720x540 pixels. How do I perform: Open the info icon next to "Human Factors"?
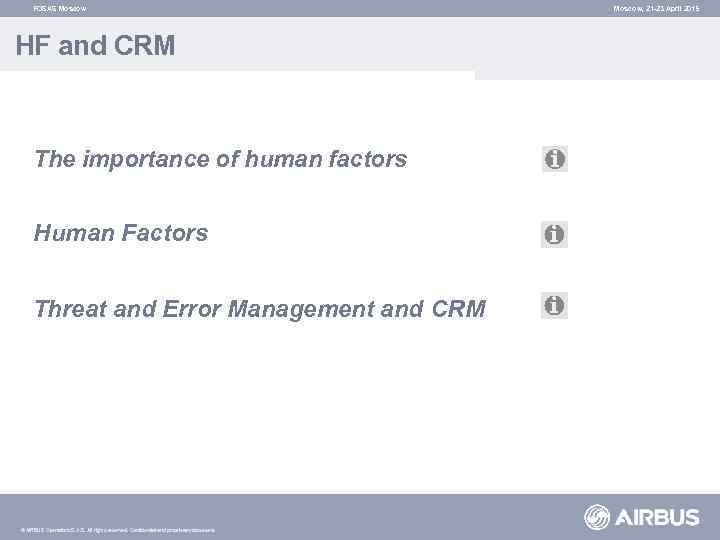554,234
